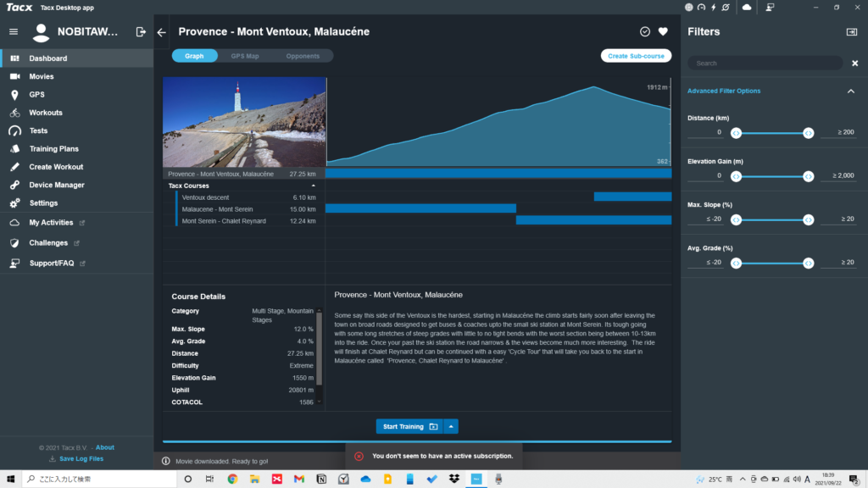Clear the filter search with X icon

pos(854,64)
